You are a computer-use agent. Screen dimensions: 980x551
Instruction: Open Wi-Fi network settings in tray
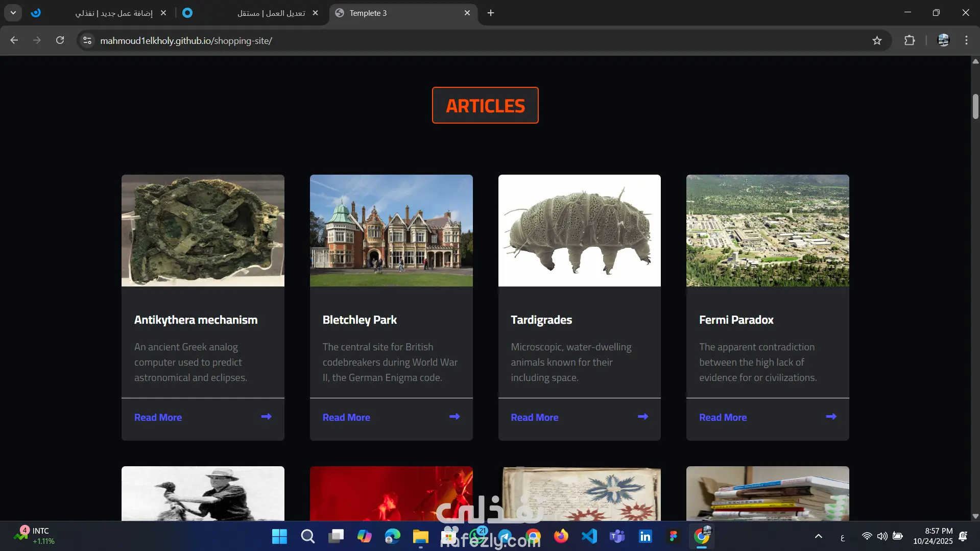click(867, 536)
